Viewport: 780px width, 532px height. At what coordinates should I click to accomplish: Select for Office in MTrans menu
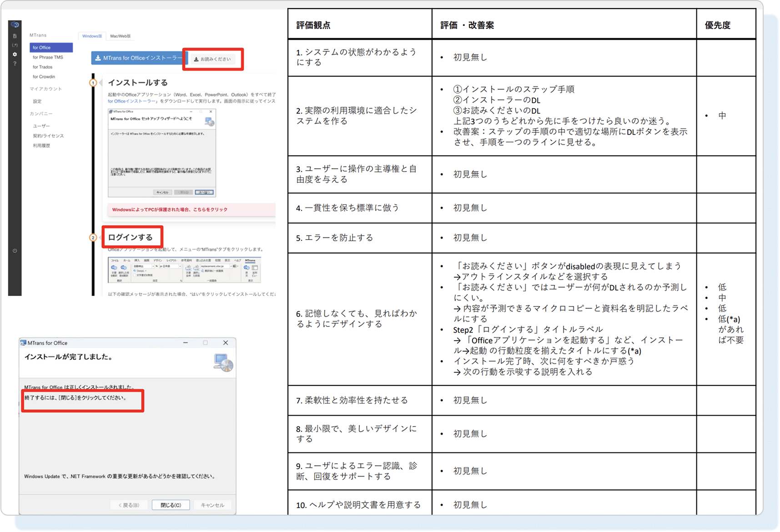click(51, 47)
